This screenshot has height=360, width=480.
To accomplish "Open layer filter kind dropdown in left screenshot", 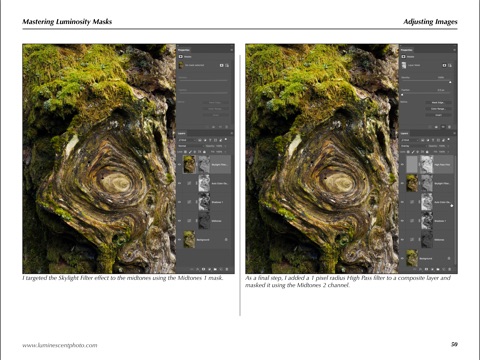I will [x=186, y=140].
